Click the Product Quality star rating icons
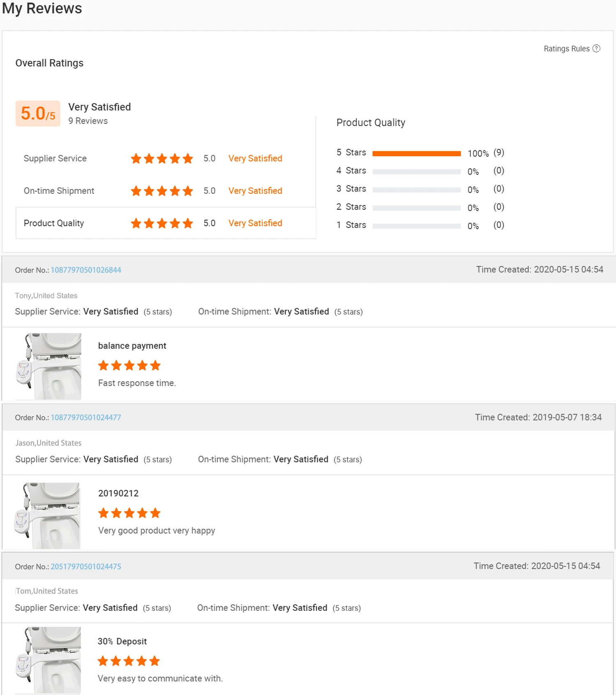616x695 pixels. [x=162, y=223]
